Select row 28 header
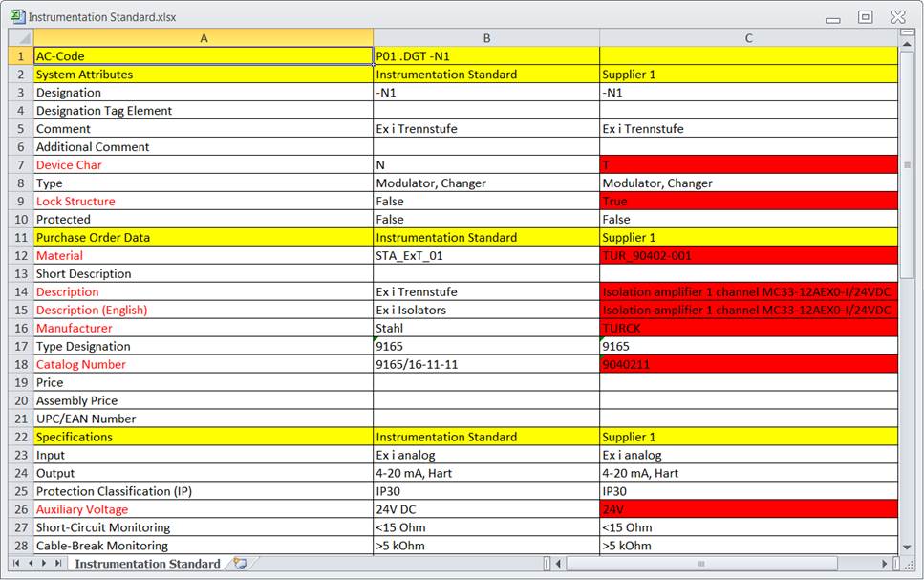Image resolution: width=924 pixels, height=580 pixels. (x=21, y=546)
